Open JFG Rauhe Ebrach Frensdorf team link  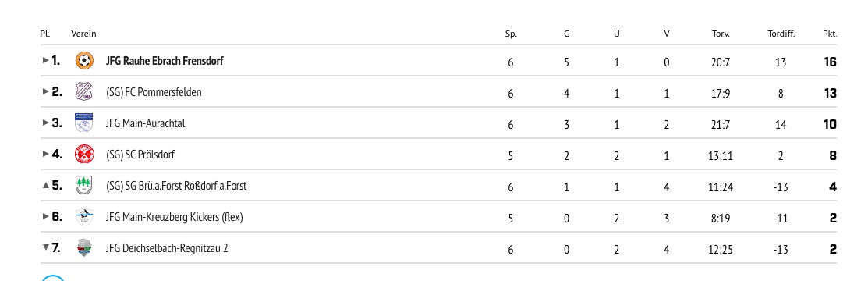click(165, 61)
